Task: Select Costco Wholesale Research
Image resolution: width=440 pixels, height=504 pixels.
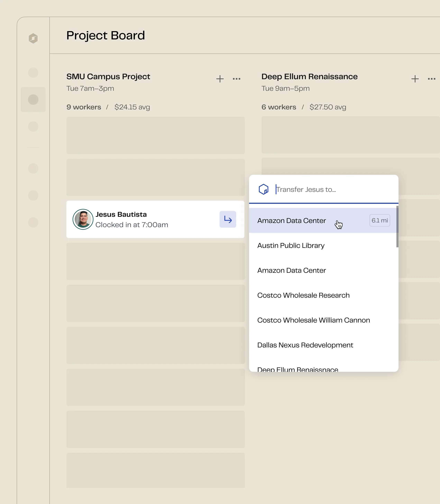Action: pyautogui.click(x=304, y=295)
